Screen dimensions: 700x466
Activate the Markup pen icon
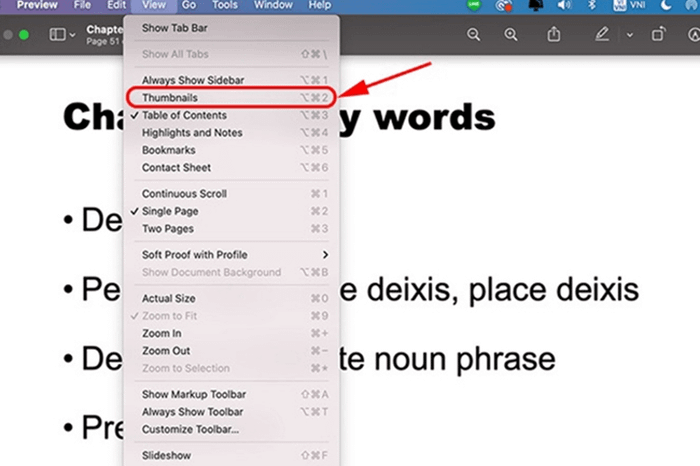pos(602,34)
